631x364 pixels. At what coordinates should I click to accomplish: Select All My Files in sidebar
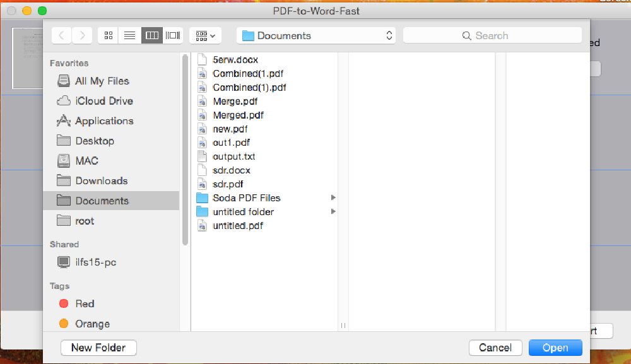(x=111, y=81)
